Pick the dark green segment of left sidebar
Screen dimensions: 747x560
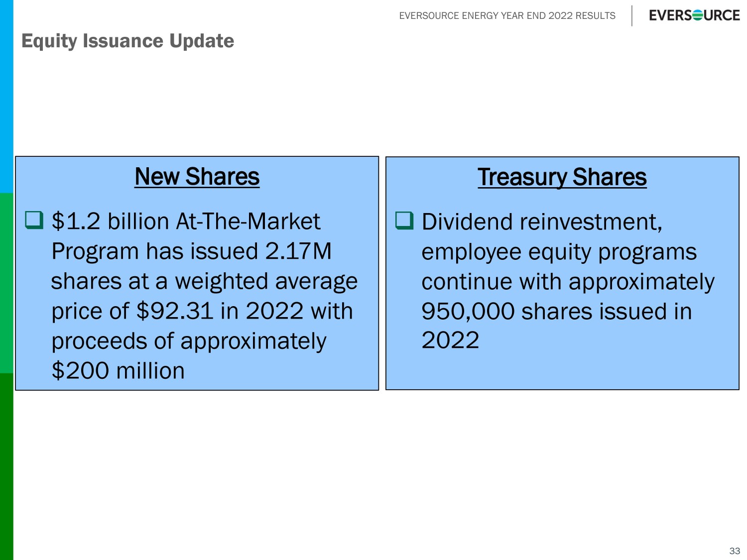(x=6, y=465)
